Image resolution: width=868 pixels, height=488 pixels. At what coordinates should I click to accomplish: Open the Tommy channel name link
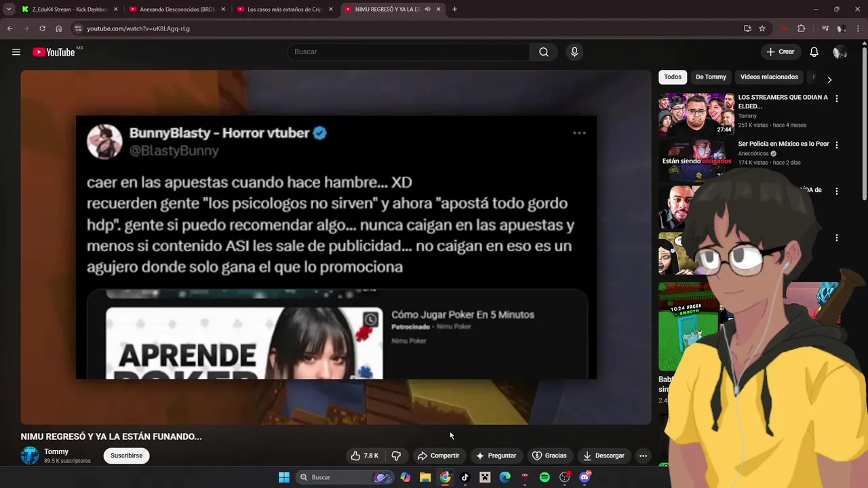tap(56, 451)
